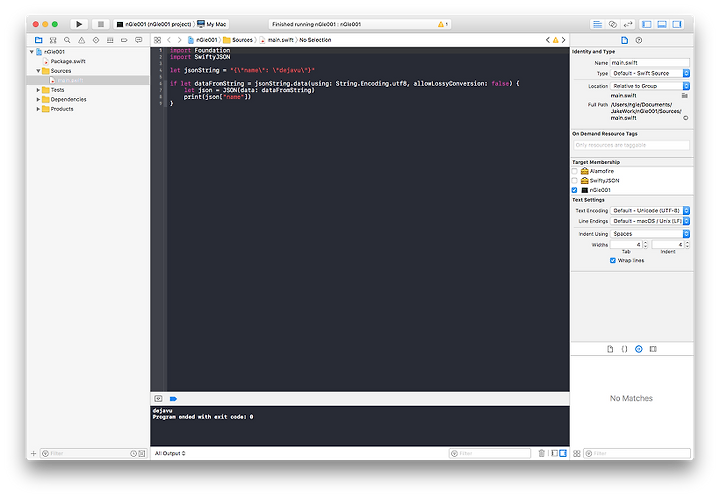
Task: Uncheck the Wrap lines checkbox
Action: point(613,261)
